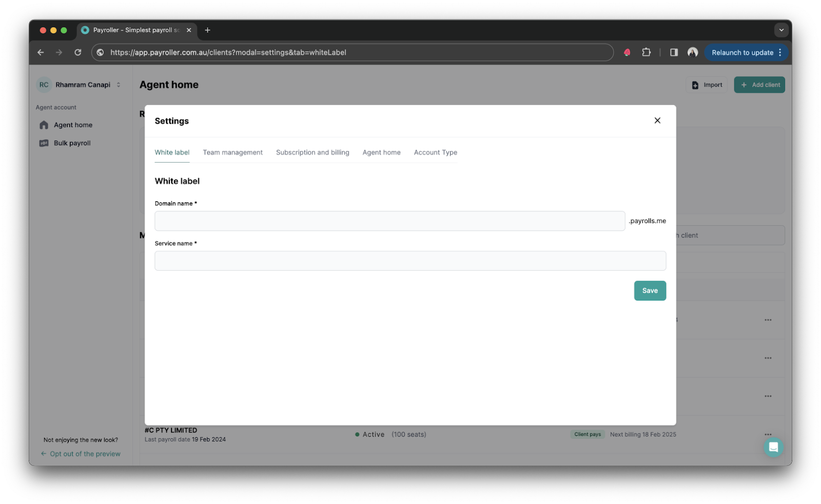Click the Active status of #C PTY LIMITED

point(369,434)
